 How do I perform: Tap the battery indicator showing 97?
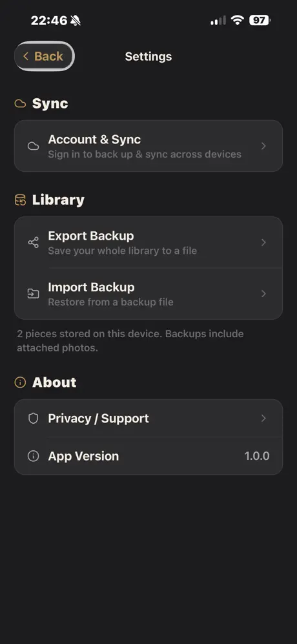(260, 20)
